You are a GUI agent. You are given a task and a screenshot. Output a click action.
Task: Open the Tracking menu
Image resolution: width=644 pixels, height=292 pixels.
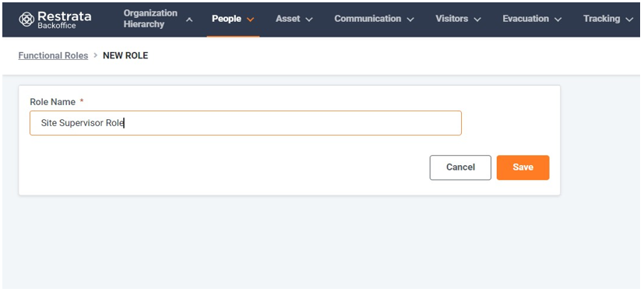(602, 19)
